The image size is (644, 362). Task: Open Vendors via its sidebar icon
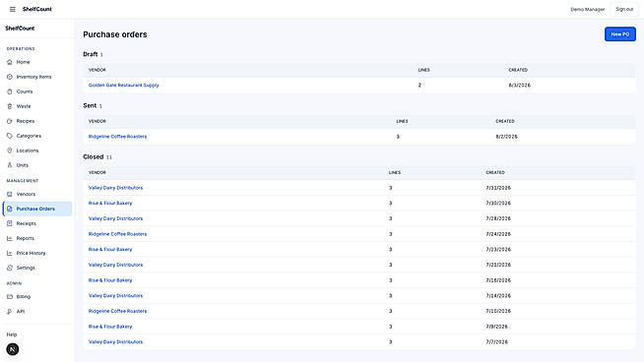coord(10,194)
